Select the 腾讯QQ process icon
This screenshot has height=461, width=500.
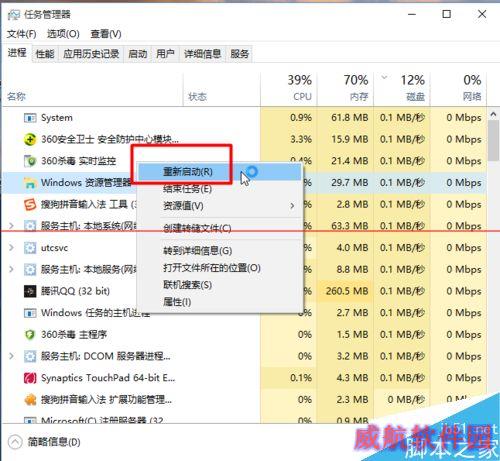click(x=30, y=291)
